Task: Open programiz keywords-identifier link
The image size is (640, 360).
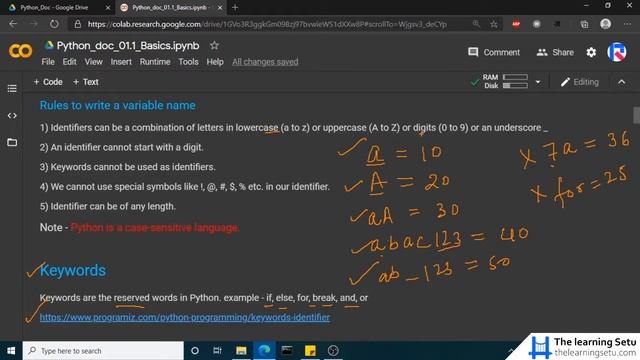Action: [x=184, y=317]
